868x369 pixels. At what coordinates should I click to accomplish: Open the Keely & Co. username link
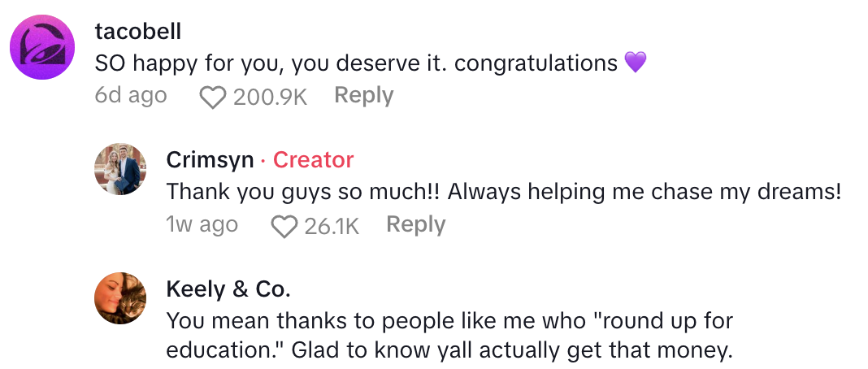click(228, 289)
